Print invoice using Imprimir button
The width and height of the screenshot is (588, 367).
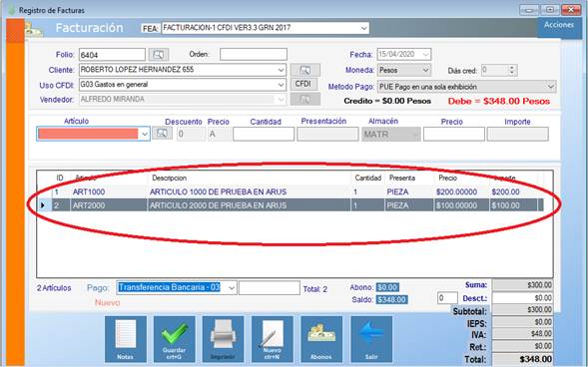coord(223,339)
